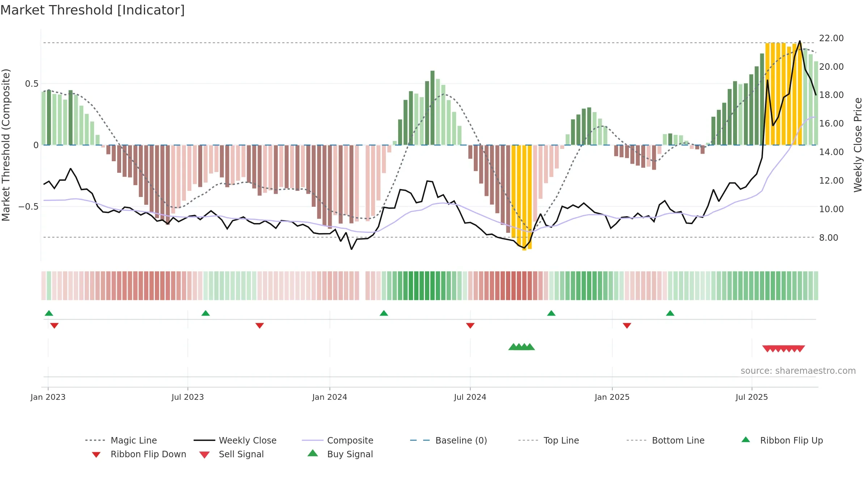Image resolution: width=868 pixels, height=488 pixels.
Task: Click the Market Threshold (Composite) axis title
Action: coord(6,145)
